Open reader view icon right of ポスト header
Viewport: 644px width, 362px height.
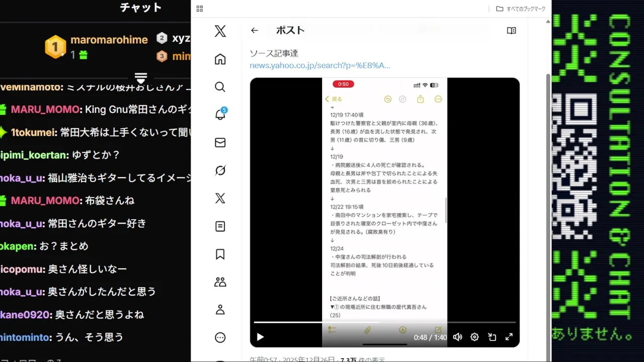click(511, 31)
